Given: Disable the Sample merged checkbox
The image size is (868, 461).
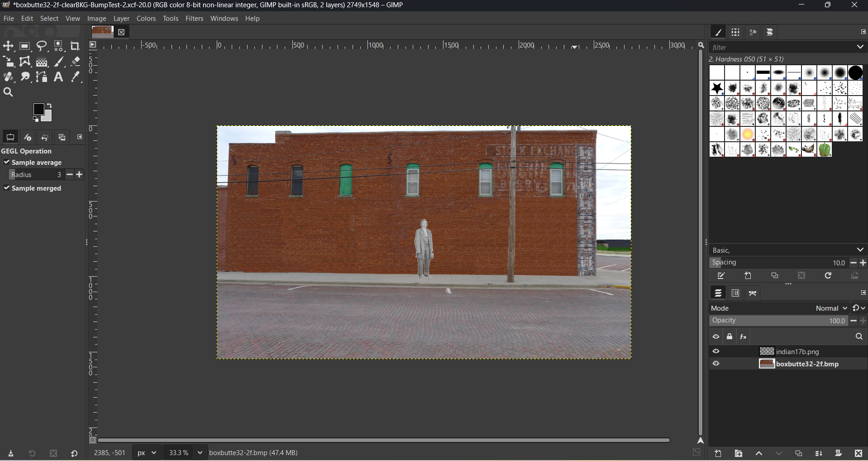Looking at the screenshot, I should click(7, 188).
